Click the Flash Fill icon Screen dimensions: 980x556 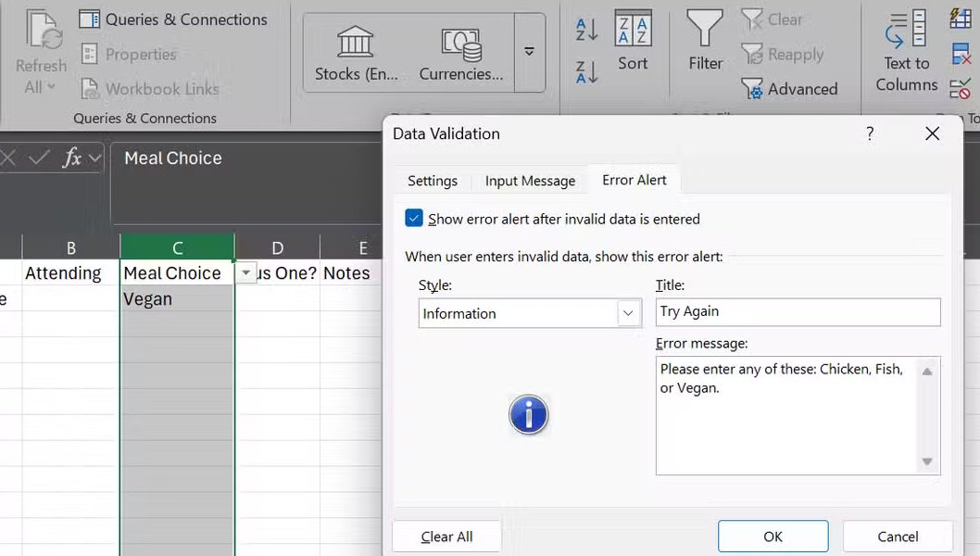pos(960,19)
